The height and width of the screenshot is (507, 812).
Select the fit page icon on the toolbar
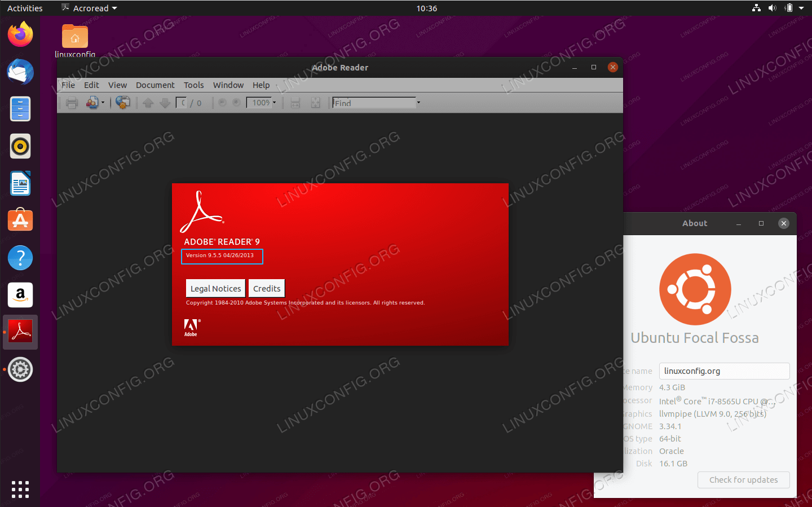(316, 103)
